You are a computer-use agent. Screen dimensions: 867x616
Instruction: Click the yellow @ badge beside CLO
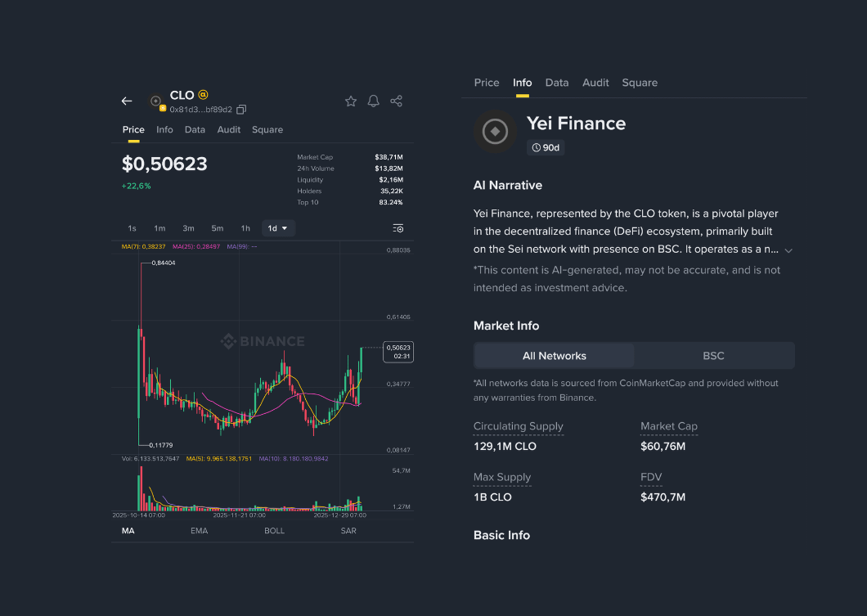coord(203,95)
